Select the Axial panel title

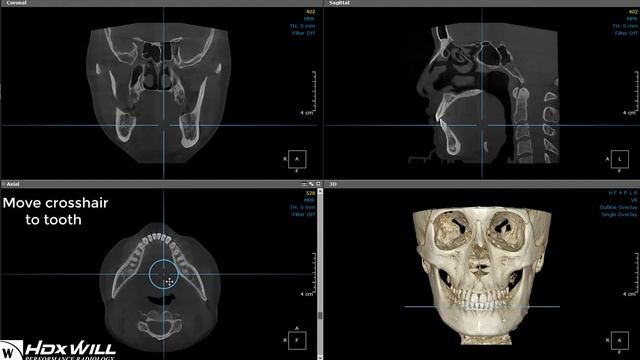click(13, 184)
